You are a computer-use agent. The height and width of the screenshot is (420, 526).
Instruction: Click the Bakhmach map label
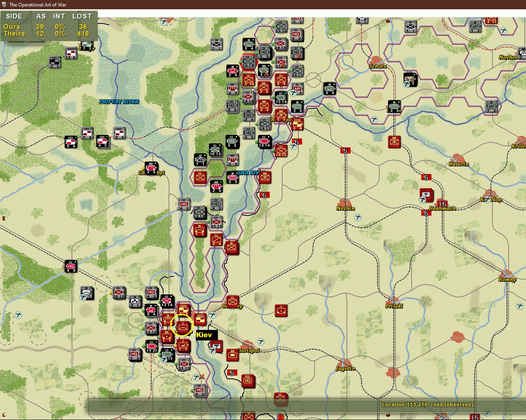(x=442, y=208)
